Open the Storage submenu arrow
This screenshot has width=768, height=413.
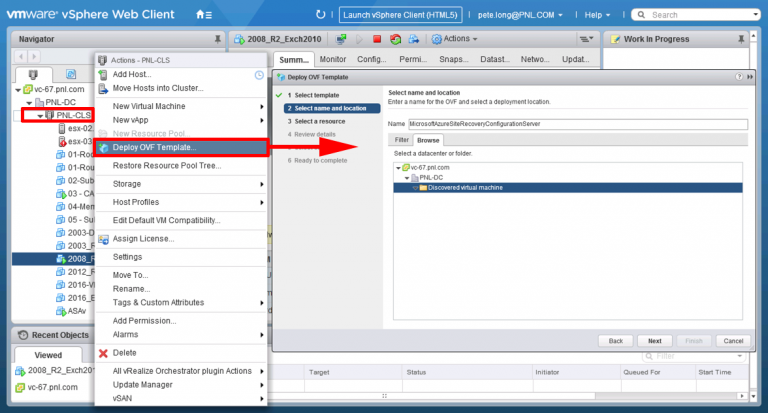point(262,184)
